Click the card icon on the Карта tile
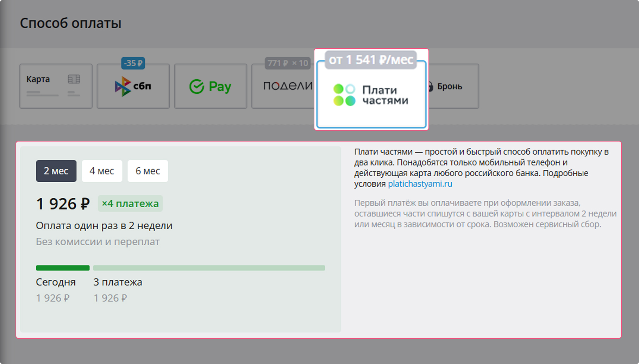The image size is (639, 364). click(x=74, y=79)
